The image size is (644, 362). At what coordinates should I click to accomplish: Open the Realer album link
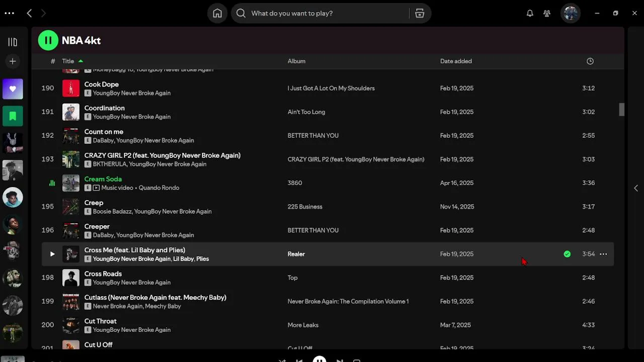[296, 254]
